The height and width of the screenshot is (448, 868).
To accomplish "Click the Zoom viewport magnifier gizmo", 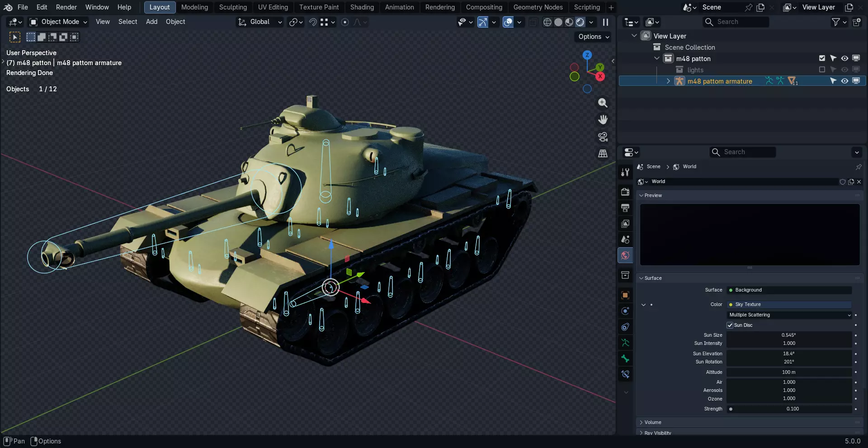I will click(603, 103).
